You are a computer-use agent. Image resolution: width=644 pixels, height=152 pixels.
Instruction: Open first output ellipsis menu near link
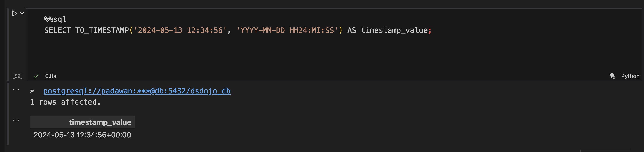pos(16,90)
